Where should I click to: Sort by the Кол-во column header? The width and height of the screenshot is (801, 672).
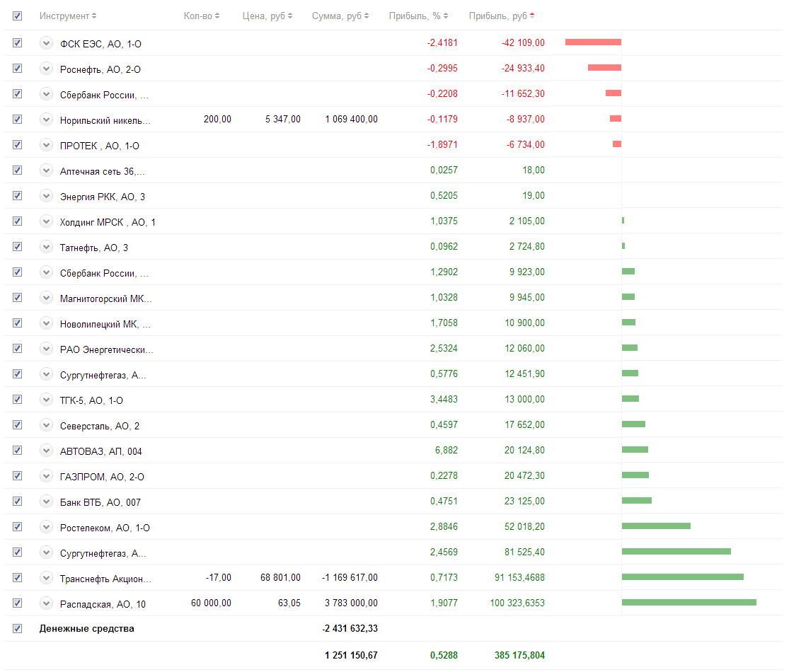tap(202, 16)
